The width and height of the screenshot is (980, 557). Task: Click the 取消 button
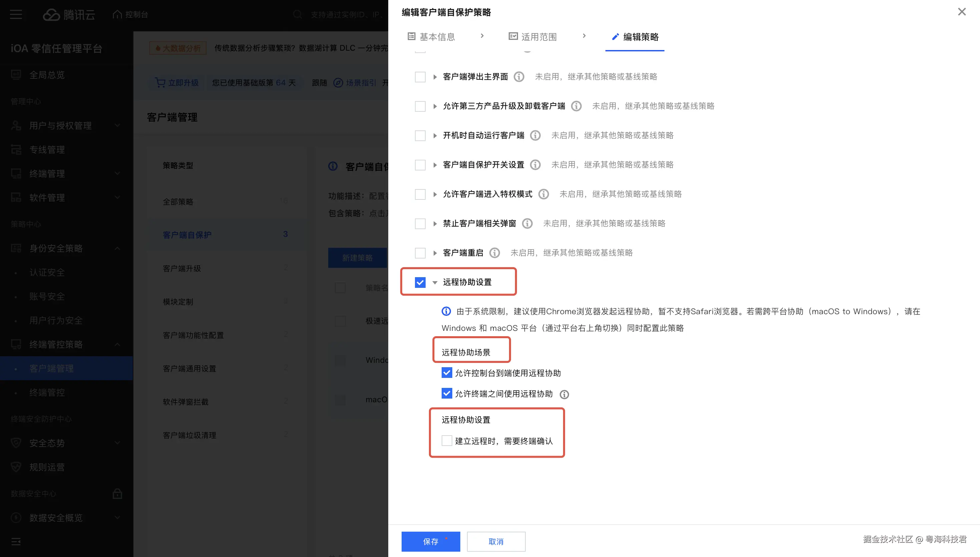496,541
